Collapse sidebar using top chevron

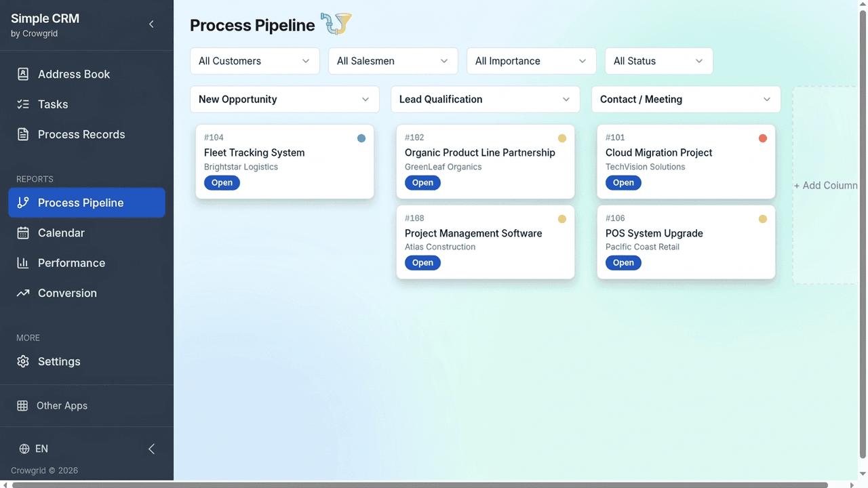pos(151,24)
